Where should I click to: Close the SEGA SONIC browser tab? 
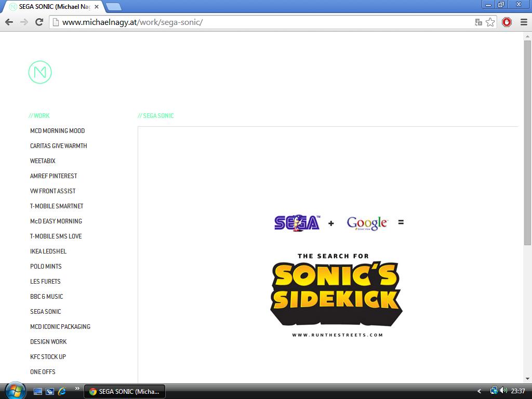[x=96, y=7]
